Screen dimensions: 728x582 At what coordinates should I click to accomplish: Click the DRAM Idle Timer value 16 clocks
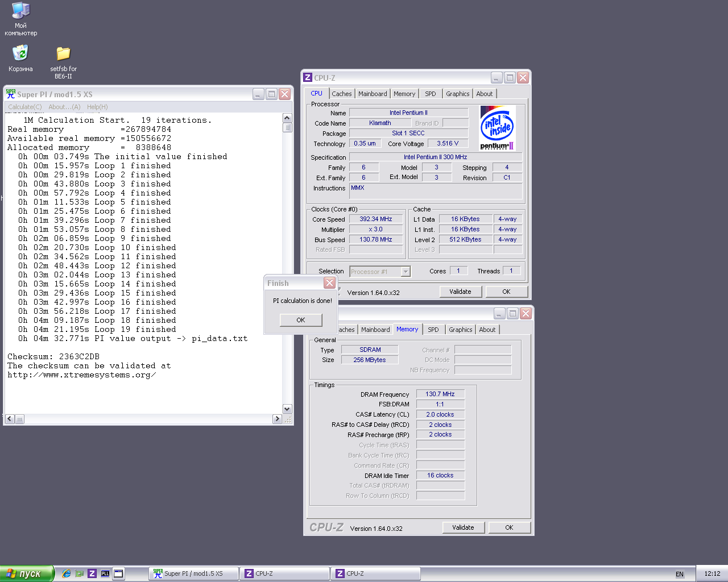pyautogui.click(x=440, y=475)
